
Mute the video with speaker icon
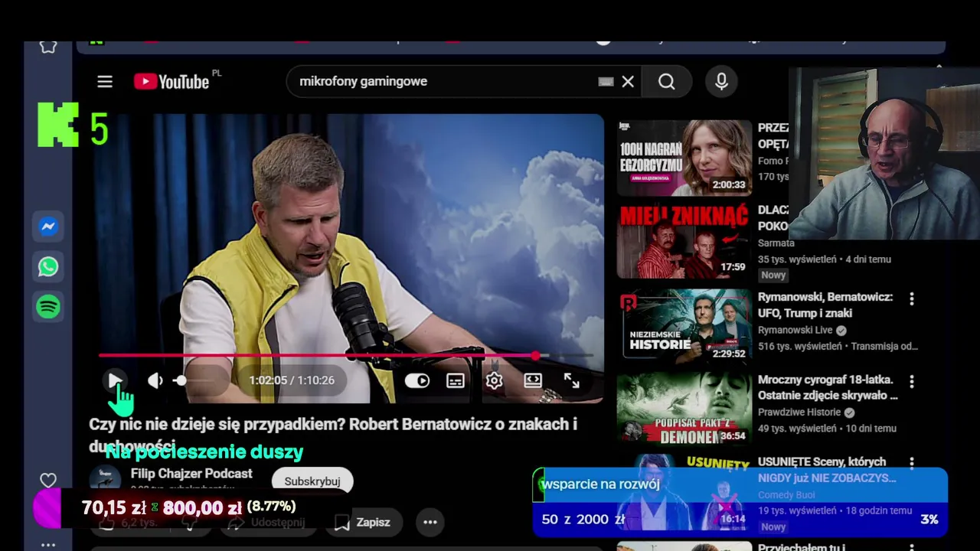point(155,380)
